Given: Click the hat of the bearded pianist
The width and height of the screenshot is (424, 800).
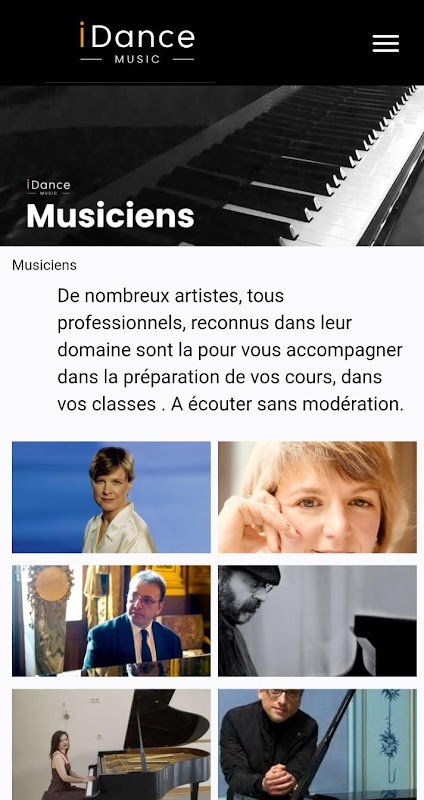Looking at the screenshot, I should (x=259, y=574).
